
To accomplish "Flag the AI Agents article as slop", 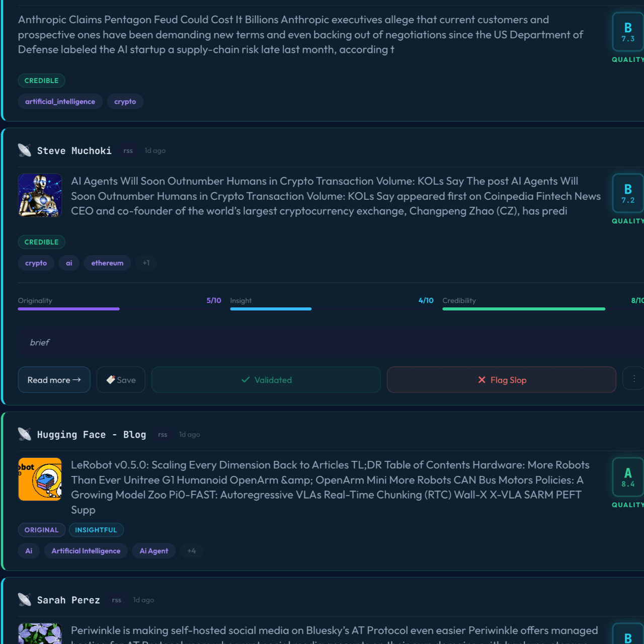I will (x=502, y=380).
